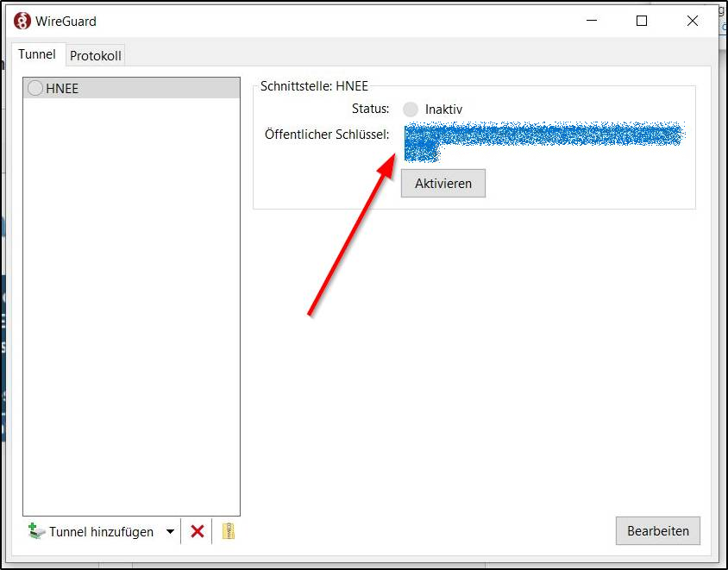Close the WireGuard window
The height and width of the screenshot is (570, 728).
[692, 21]
